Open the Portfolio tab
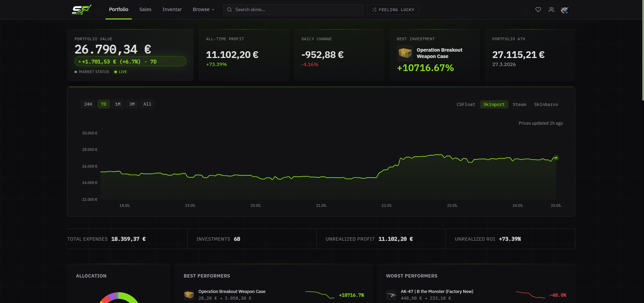Screen dimensions: 644x303 tap(118, 10)
